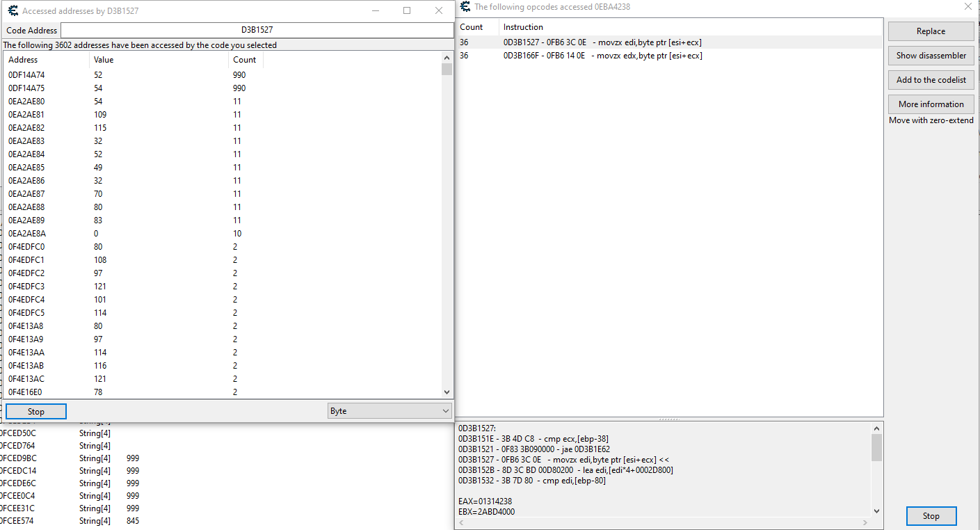This screenshot has height=530, width=980.
Task: Click the Replace button
Action: [931, 31]
